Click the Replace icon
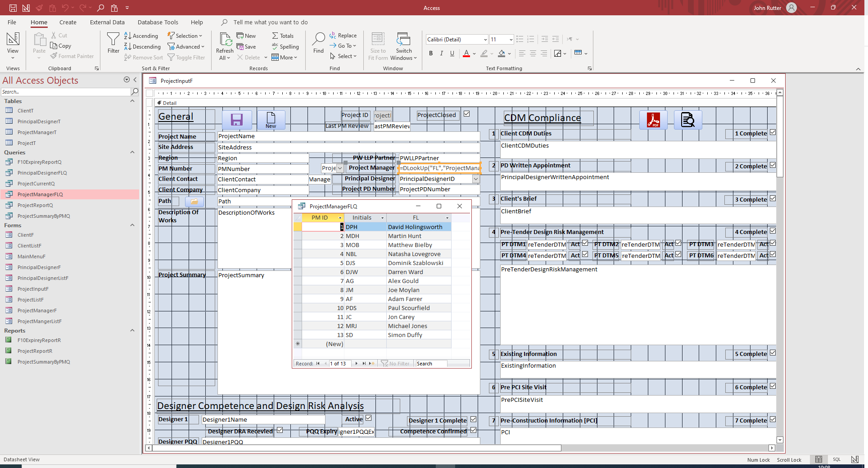868x468 pixels. tap(343, 35)
